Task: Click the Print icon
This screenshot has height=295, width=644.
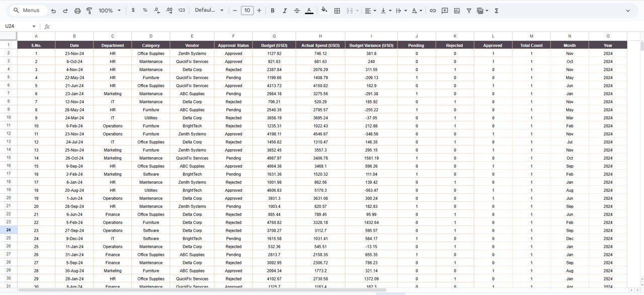Action: [77, 11]
